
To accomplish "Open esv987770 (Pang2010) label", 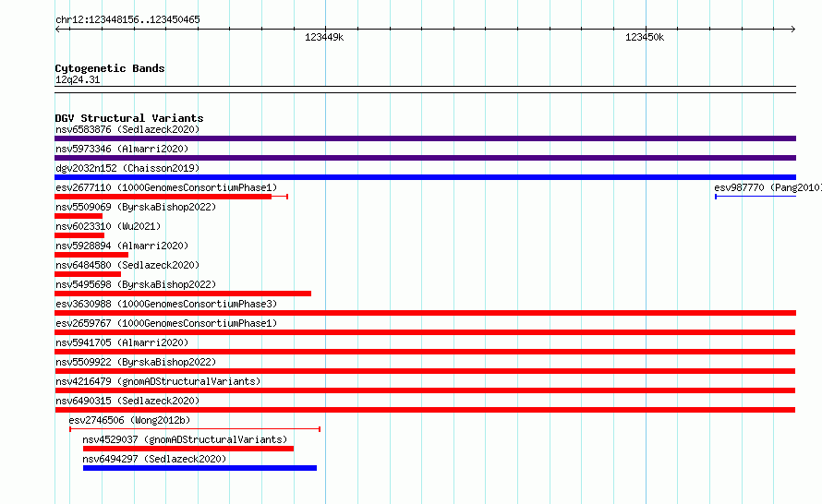I will pos(768,187).
